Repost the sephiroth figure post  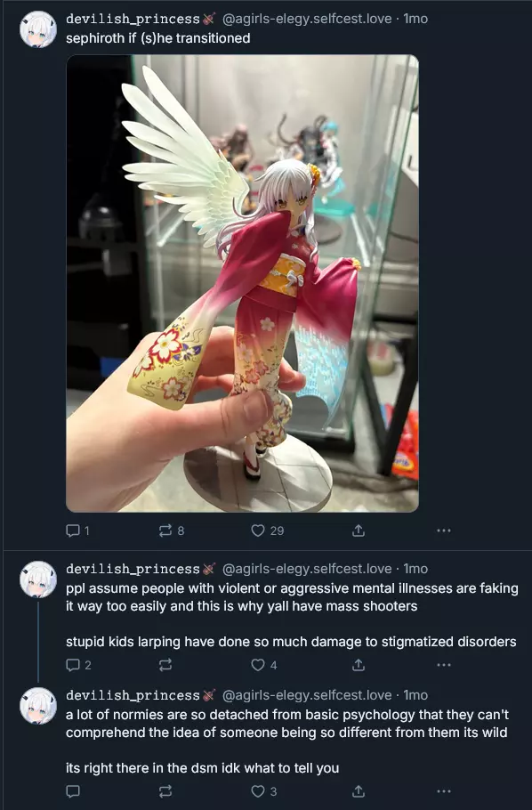point(172,531)
